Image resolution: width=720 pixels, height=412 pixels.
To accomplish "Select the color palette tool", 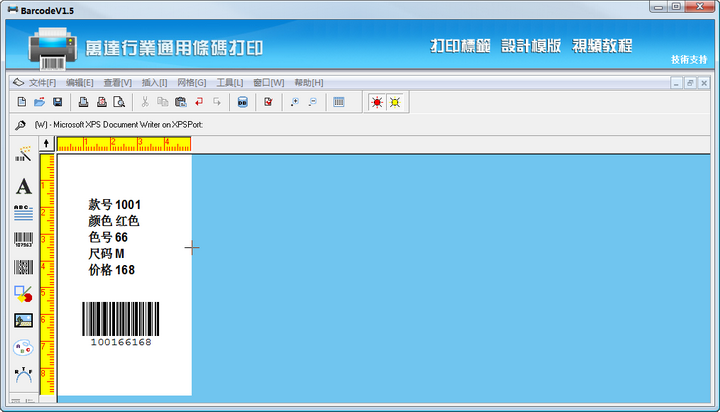I will 23,348.
